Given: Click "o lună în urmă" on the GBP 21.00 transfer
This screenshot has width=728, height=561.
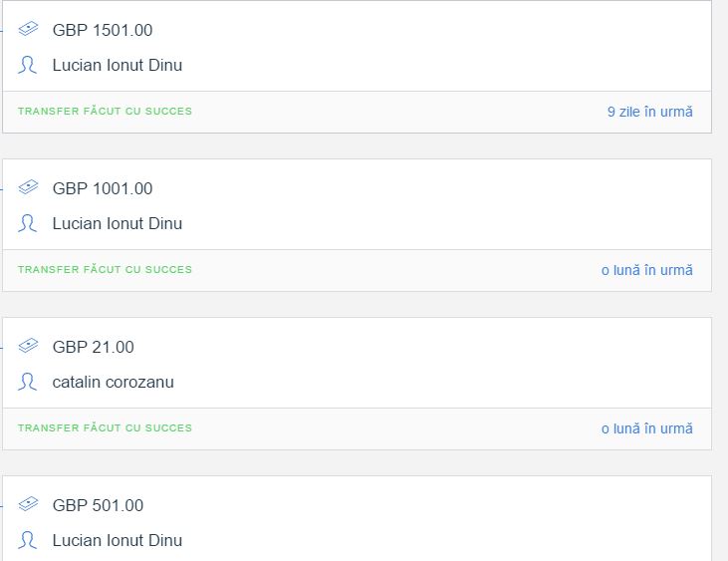Looking at the screenshot, I should click(x=646, y=428).
